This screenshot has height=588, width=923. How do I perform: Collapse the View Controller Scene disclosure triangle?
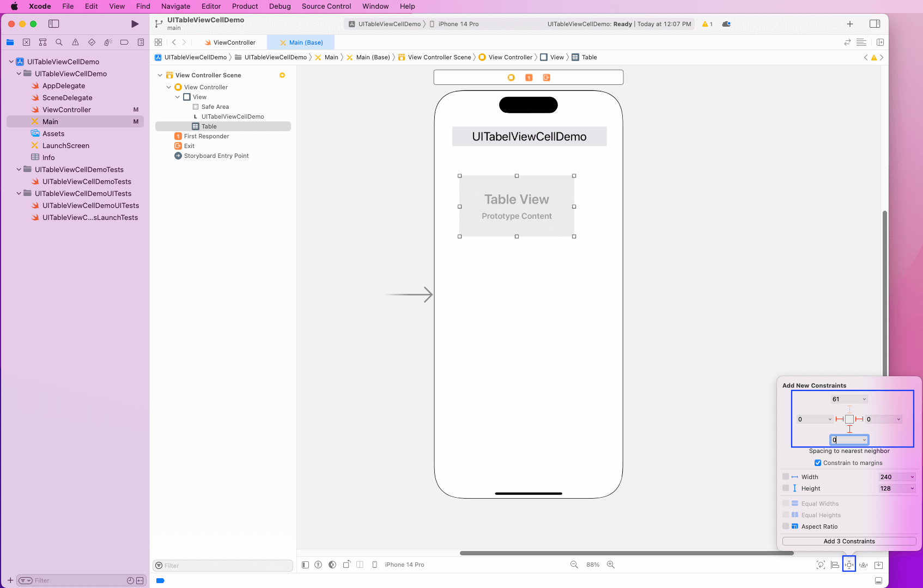pyautogui.click(x=160, y=75)
